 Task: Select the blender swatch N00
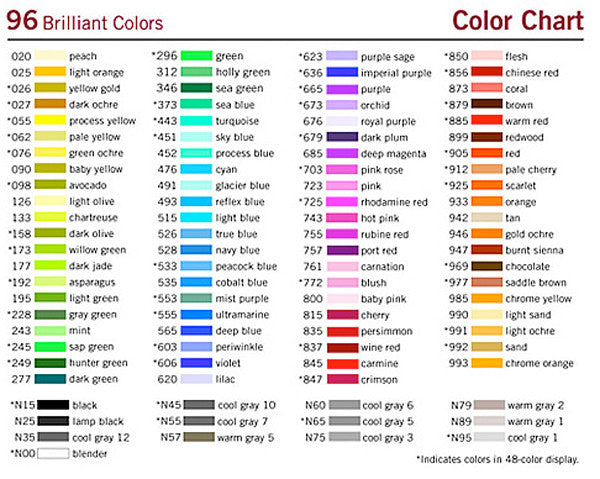tap(53, 453)
